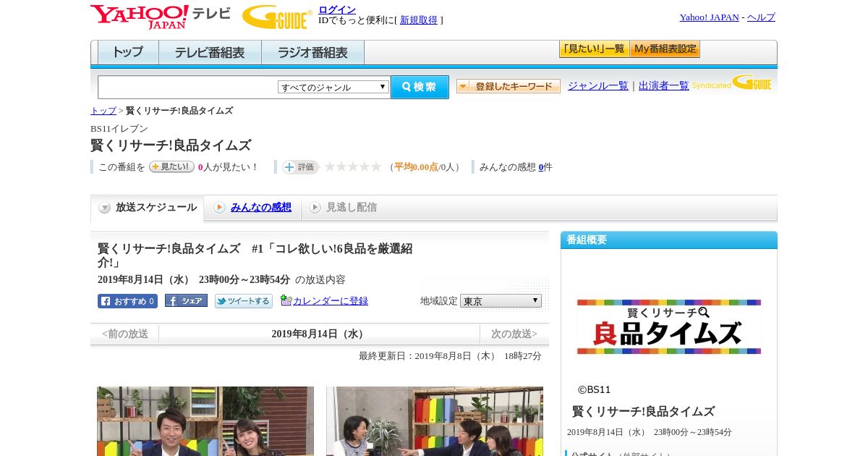Click the 出演者一覧 link
The height and width of the screenshot is (456, 868).
click(664, 86)
